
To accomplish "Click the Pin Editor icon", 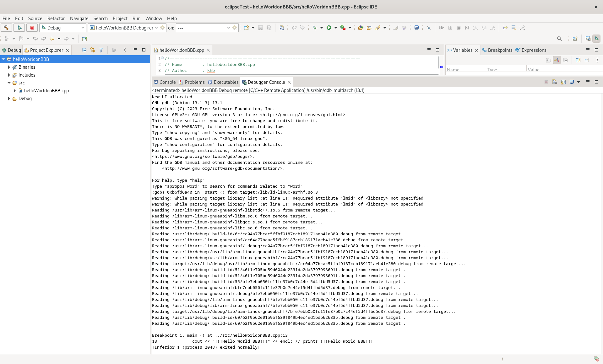I will [x=84, y=39].
